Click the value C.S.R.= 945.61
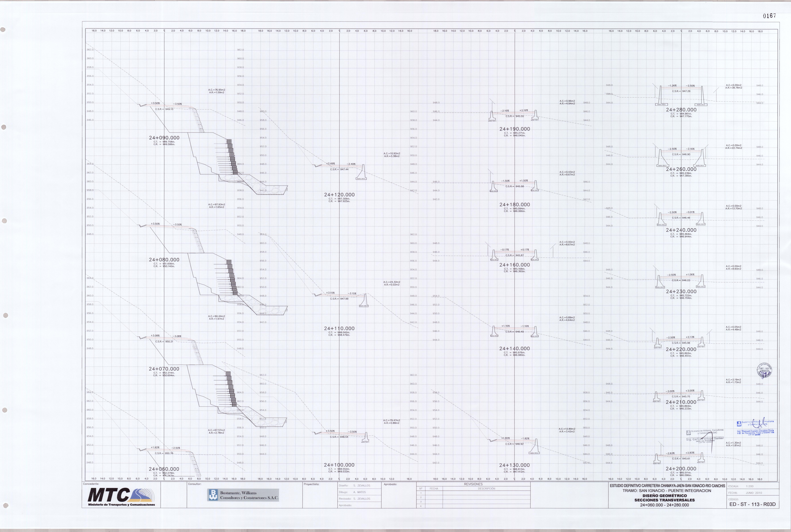Image resolution: width=791 pixels, height=532 pixels. (x=681, y=459)
